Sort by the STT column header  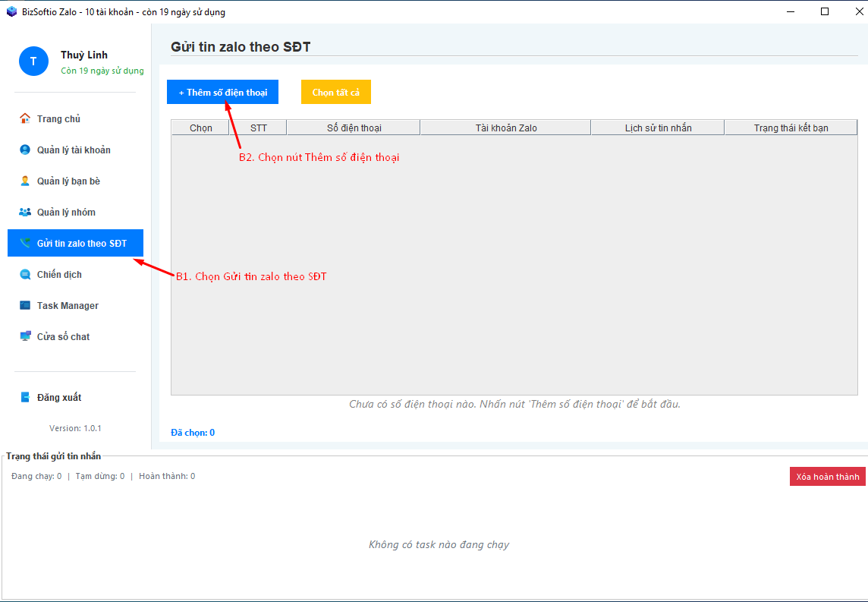[258, 128]
